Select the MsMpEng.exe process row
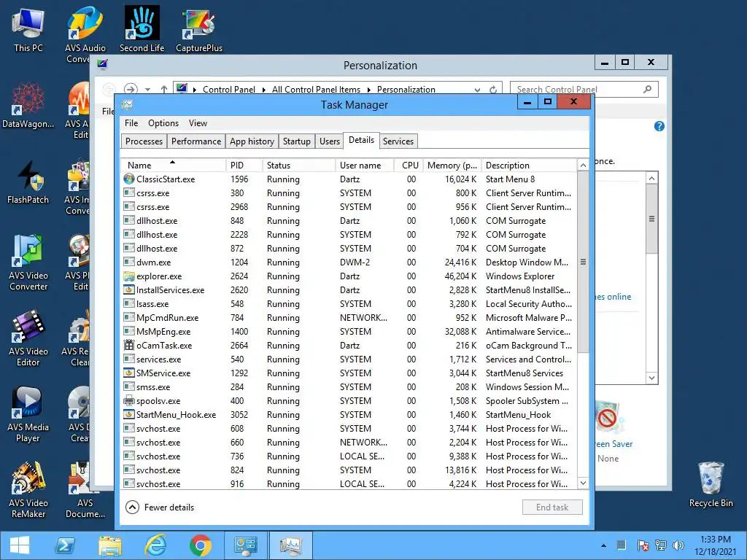The image size is (747, 560). tap(348, 332)
